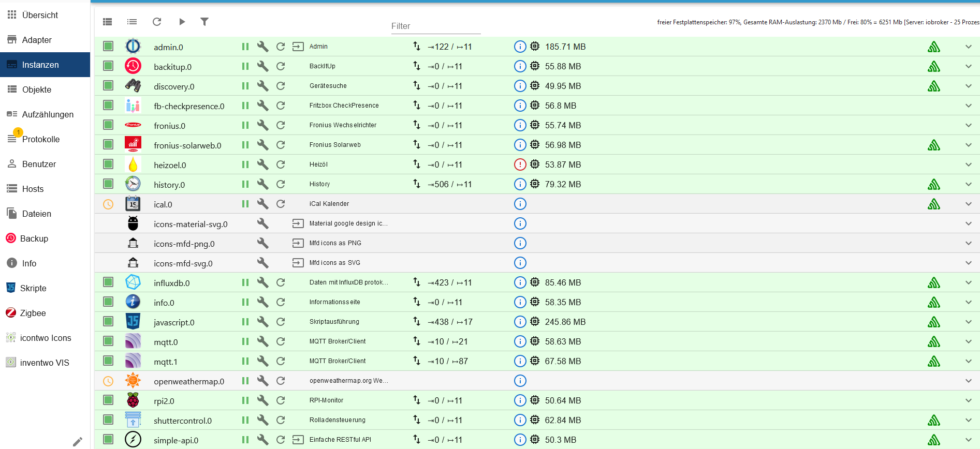
Task: Toggle the mqtt.0 status square
Action: (108, 341)
